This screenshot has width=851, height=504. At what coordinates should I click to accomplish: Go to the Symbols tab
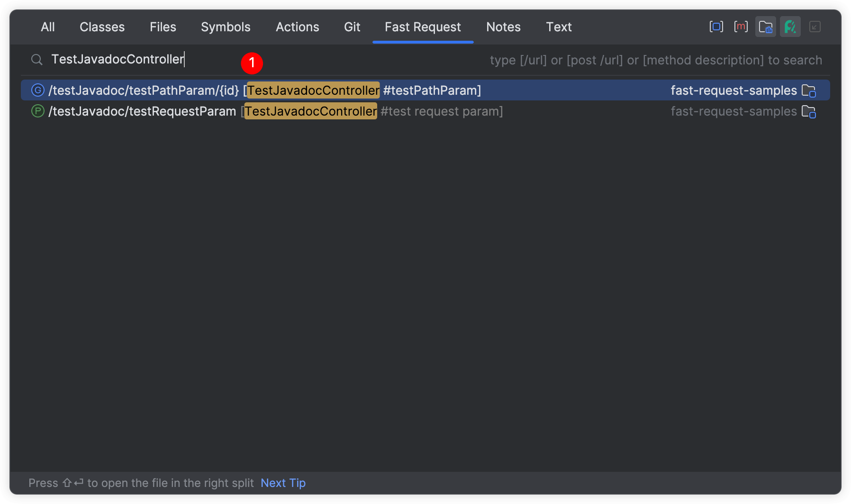(x=226, y=27)
